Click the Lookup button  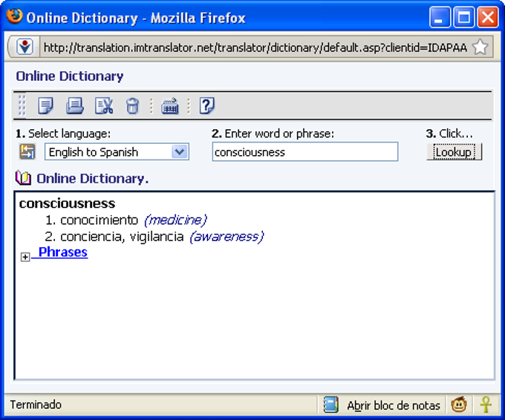click(454, 152)
